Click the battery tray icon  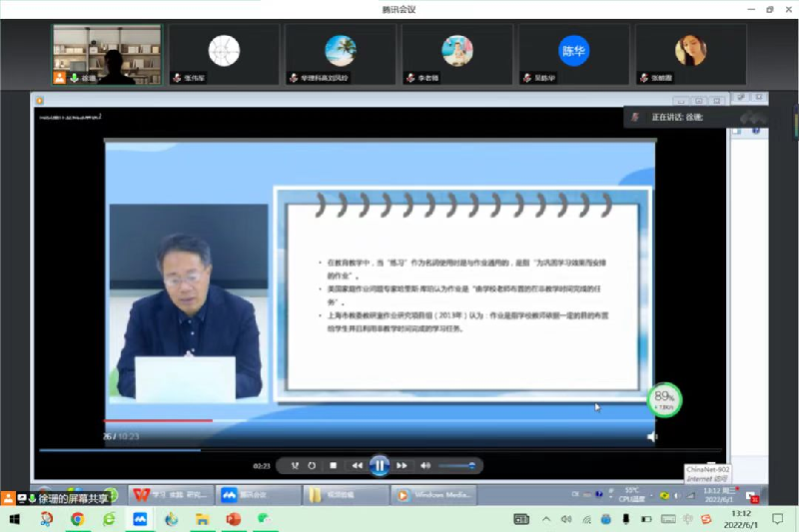[646, 519]
